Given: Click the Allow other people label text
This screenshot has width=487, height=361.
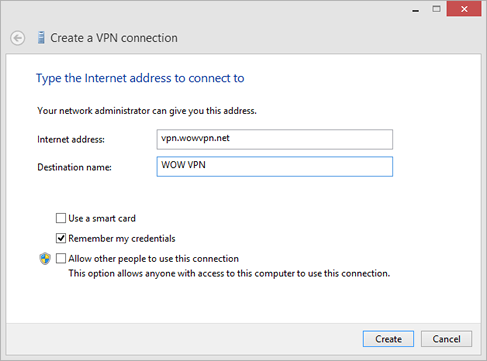Looking at the screenshot, I should pyautogui.click(x=154, y=259).
